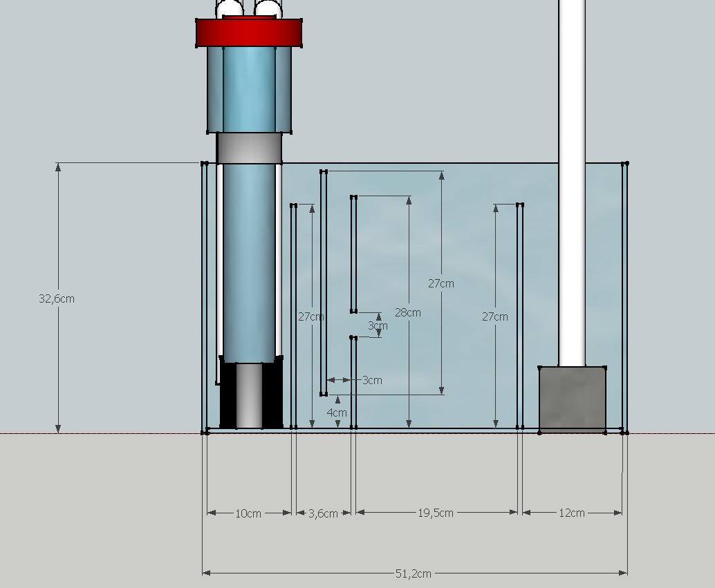This screenshot has width=715, height=588.
Task: Select the 32,6cm height dimension label
Action: point(57,298)
